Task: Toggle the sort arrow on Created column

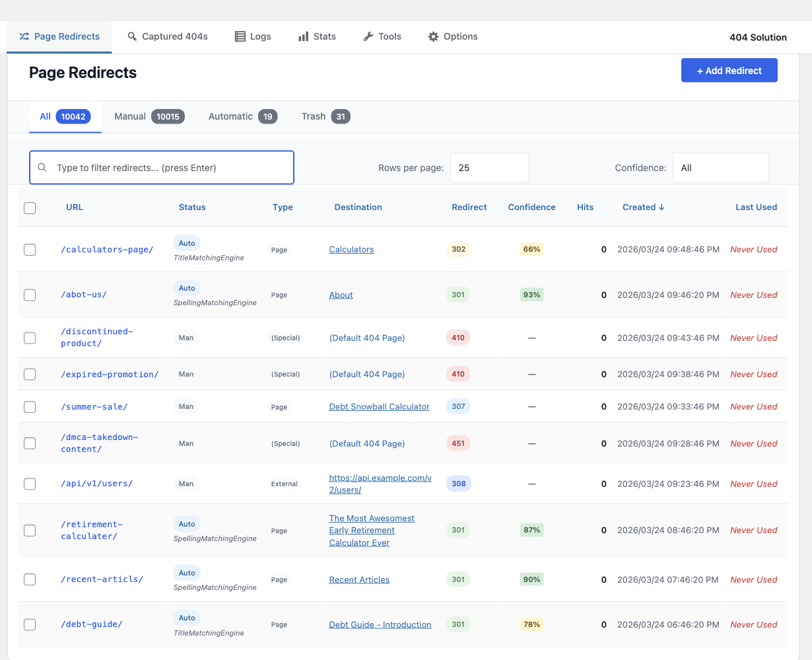Action: pos(662,207)
